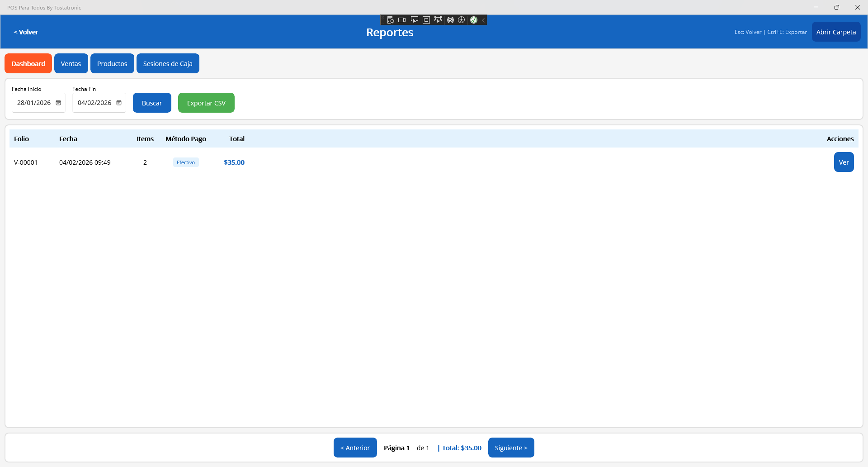Export results with Exportar CSV
Screen dimensions: 868x467
[x=206, y=103]
